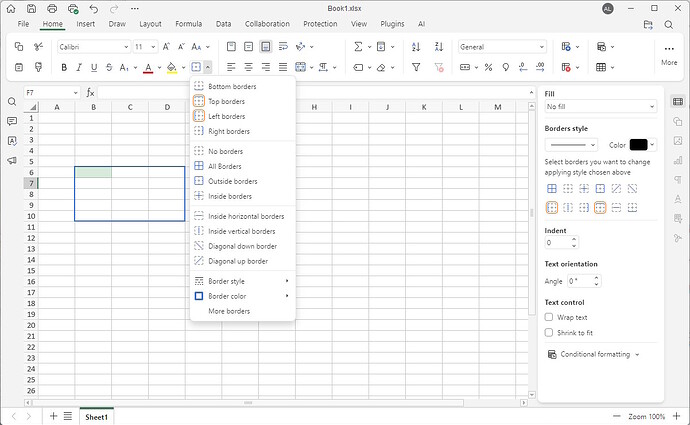This screenshot has width=690, height=425.
Task: Click More borders at menu bottom
Action: coord(229,311)
